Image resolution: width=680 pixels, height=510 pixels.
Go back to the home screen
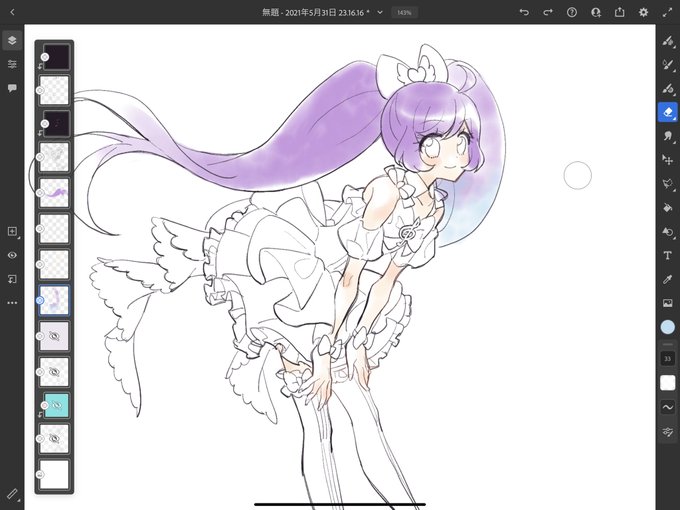click(x=12, y=12)
